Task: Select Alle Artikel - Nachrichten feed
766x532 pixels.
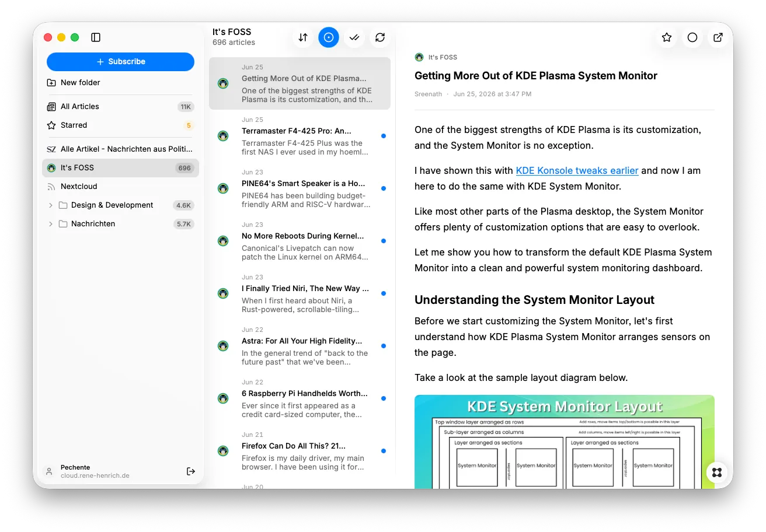Action: [x=120, y=149]
